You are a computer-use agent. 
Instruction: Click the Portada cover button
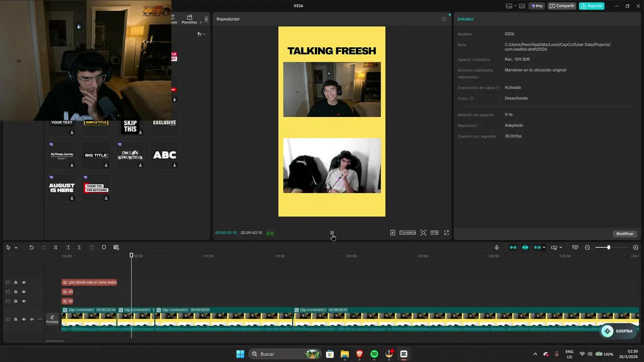(x=52, y=319)
